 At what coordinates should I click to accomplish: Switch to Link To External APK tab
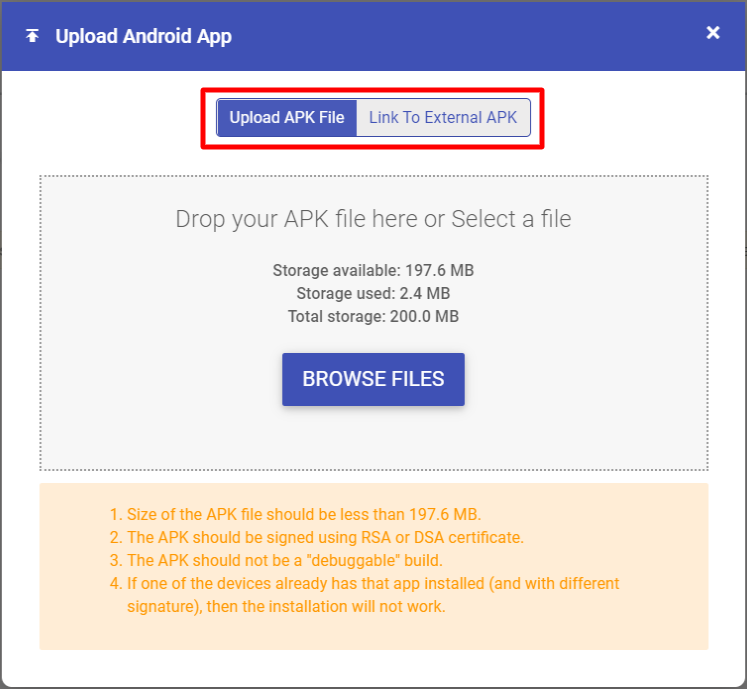(443, 118)
